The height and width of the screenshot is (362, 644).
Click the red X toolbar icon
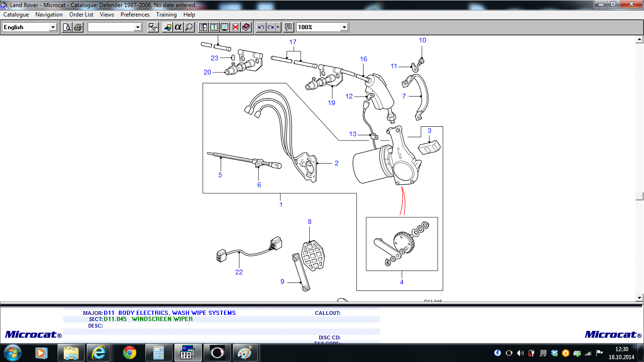[x=235, y=27]
